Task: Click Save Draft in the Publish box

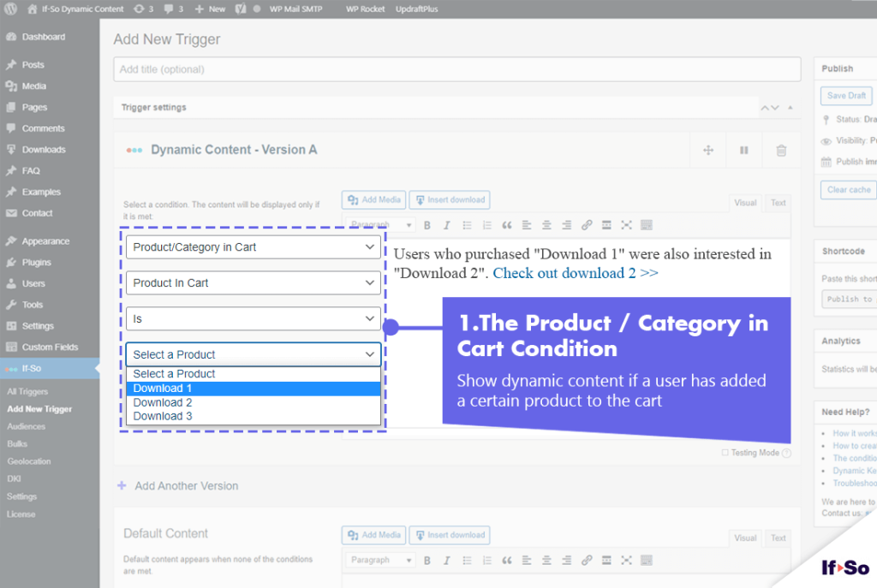Action: coord(846,96)
